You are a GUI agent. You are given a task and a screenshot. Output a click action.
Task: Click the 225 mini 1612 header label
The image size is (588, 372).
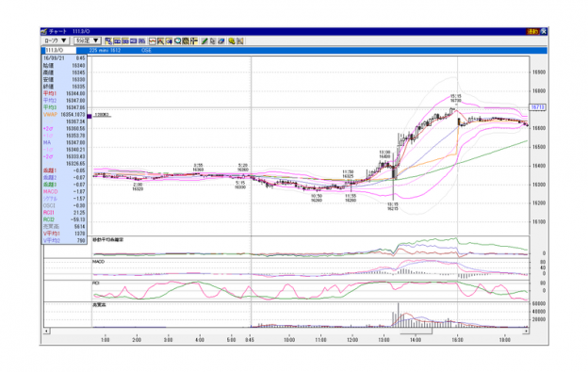tap(105, 50)
